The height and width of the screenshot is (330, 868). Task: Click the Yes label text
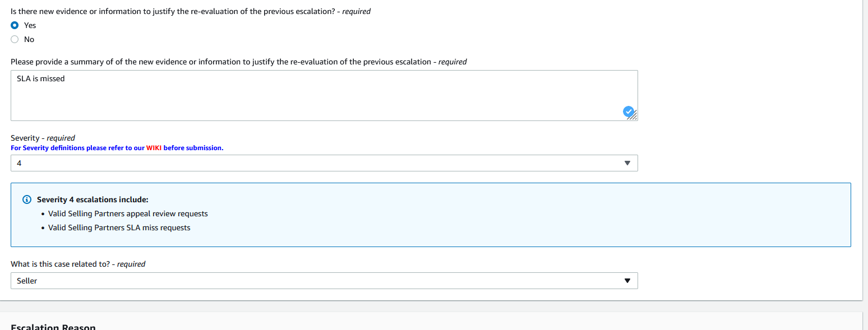click(30, 25)
